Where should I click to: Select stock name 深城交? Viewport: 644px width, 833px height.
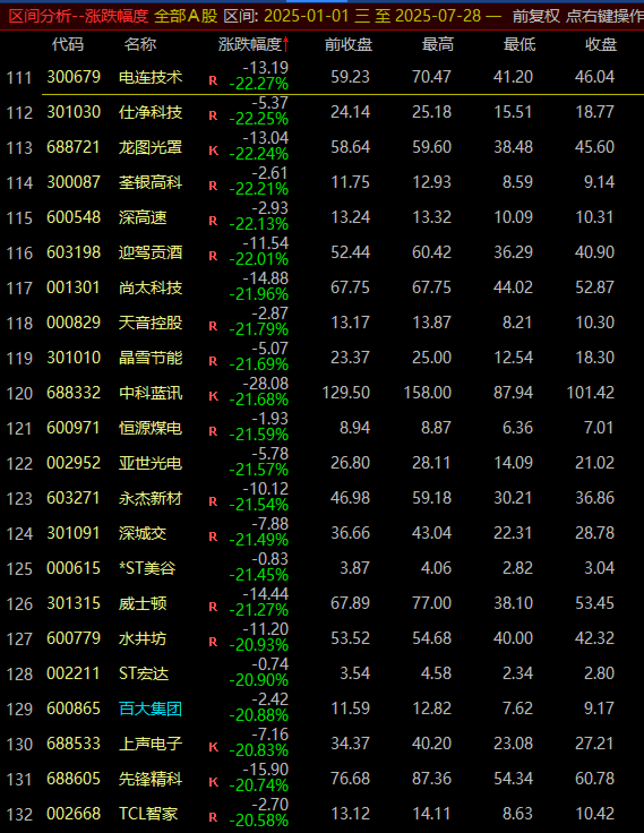click(x=143, y=533)
